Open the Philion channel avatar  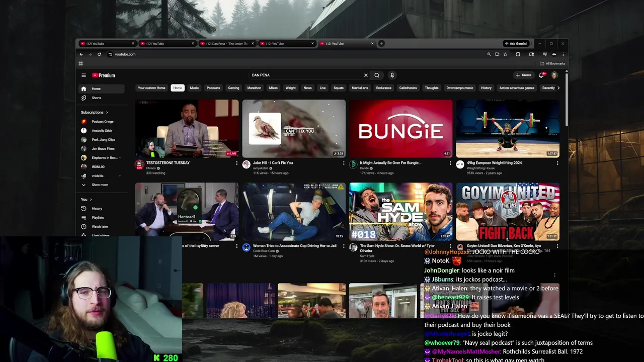[x=139, y=164]
